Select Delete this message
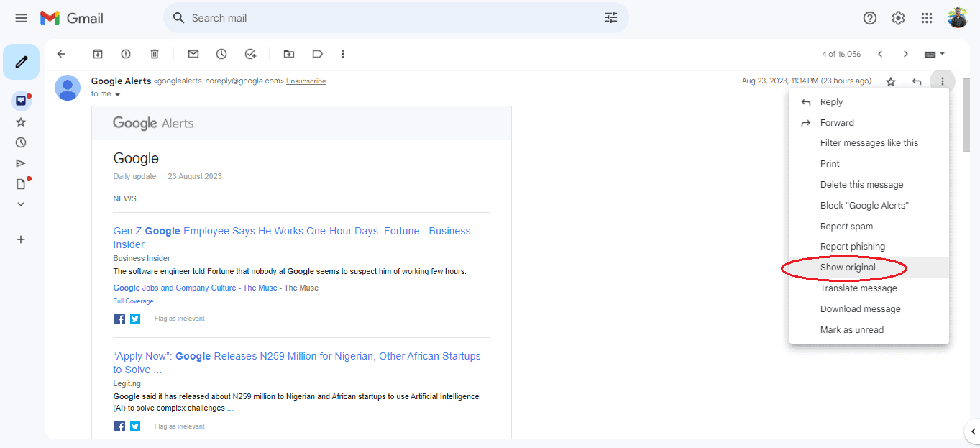980x448 pixels. 869,185
